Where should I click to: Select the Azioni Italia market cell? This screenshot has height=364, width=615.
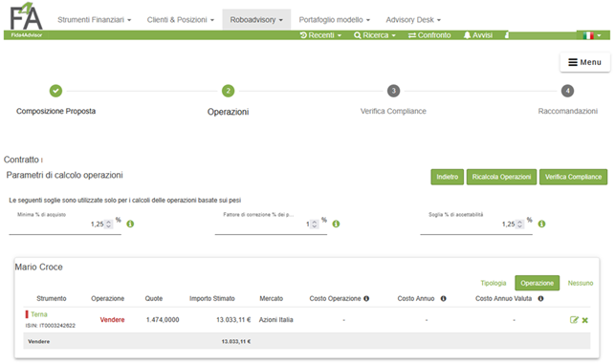click(x=275, y=320)
